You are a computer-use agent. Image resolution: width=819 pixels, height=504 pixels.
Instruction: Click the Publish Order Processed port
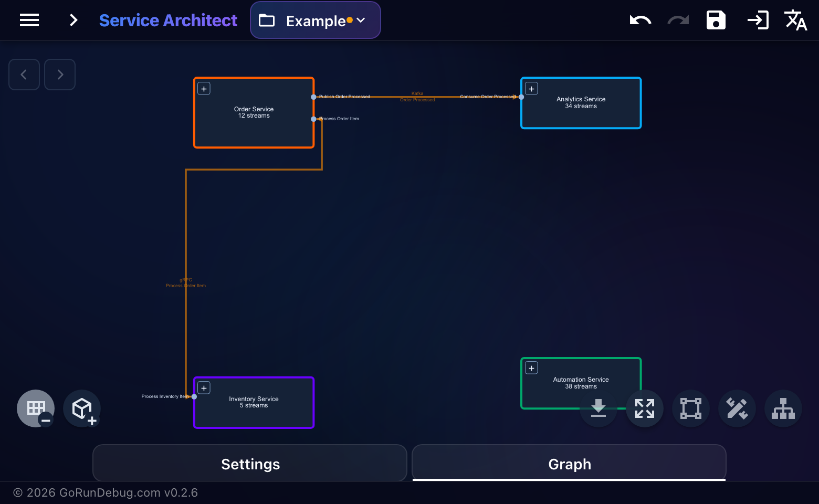(x=314, y=97)
